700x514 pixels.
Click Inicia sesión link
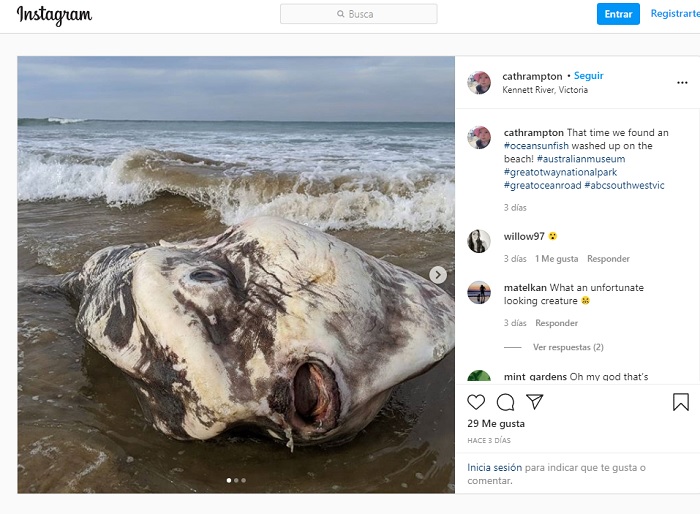(494, 467)
